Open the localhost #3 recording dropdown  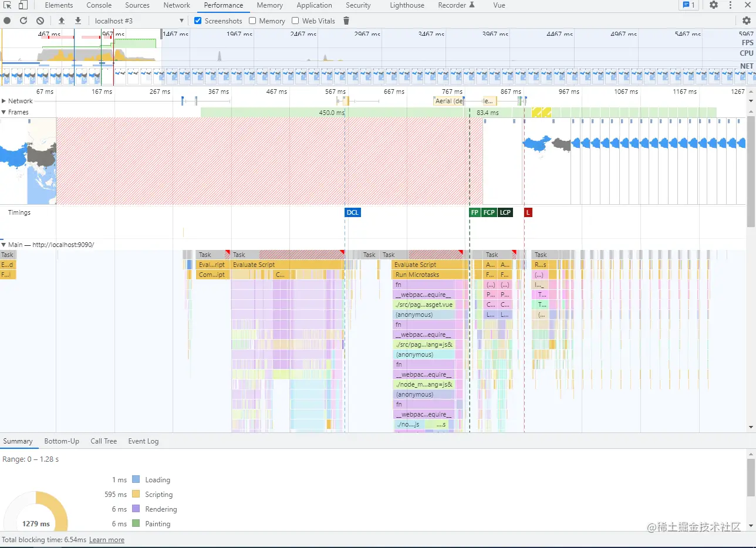[x=139, y=21]
